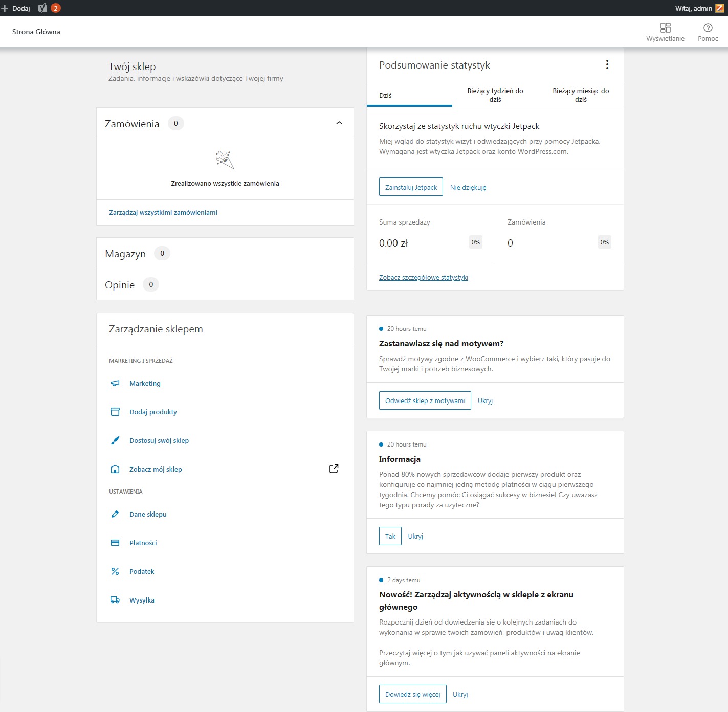Click Odwiedź sklep z motywami button
The width and height of the screenshot is (728, 712).
(x=425, y=400)
